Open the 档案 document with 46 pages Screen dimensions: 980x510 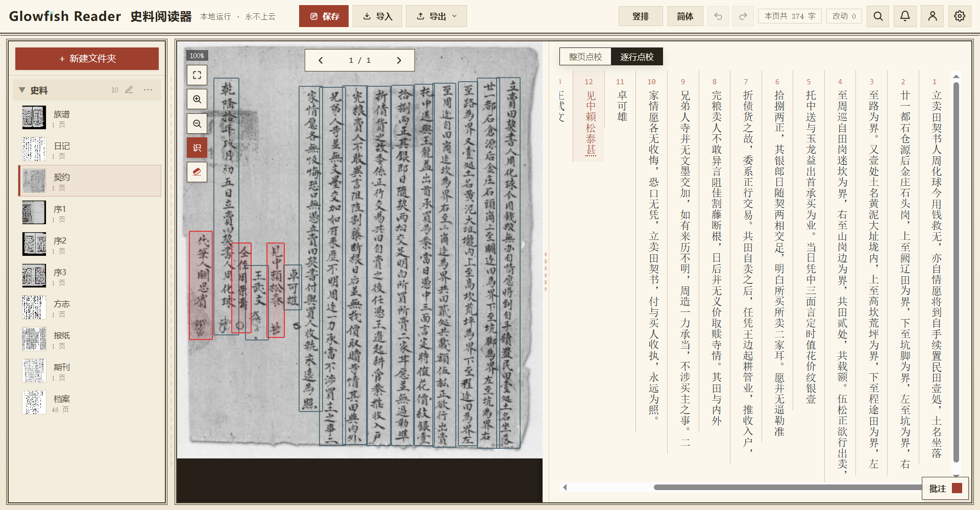pos(90,402)
